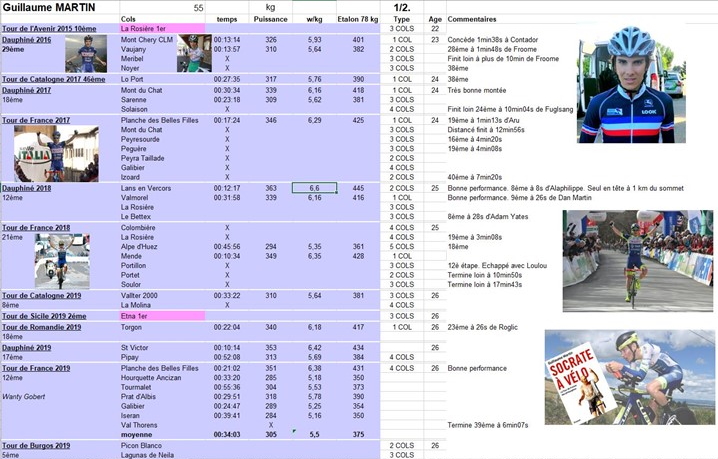Viewport: 718px width, 459px height.
Task: Select the Alpe d'Huez climb cell
Action: coord(139,246)
